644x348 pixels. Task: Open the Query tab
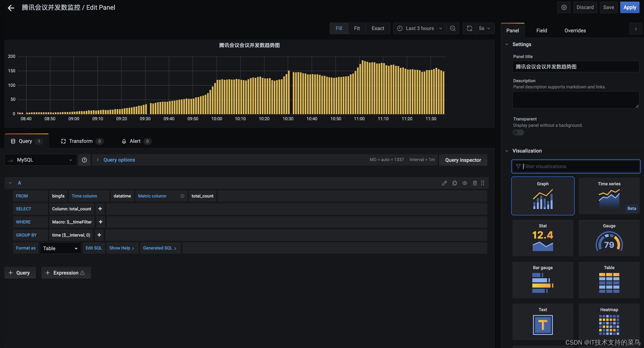26,141
